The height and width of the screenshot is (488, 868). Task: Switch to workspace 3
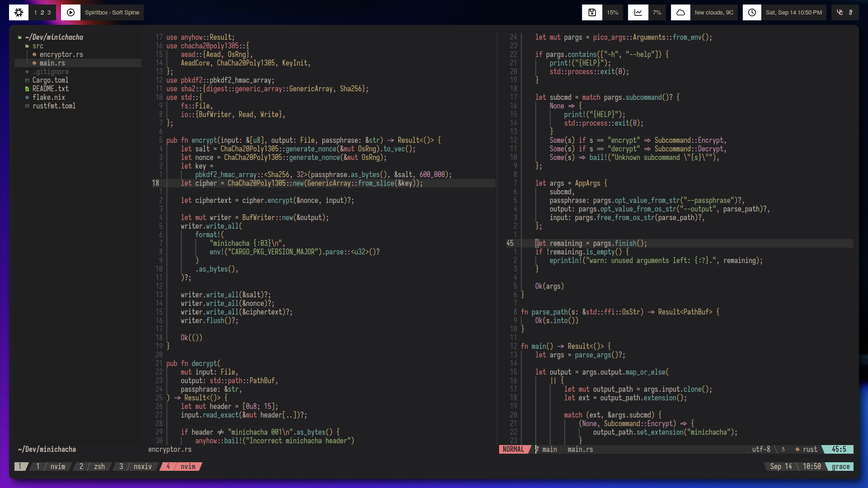(x=49, y=13)
